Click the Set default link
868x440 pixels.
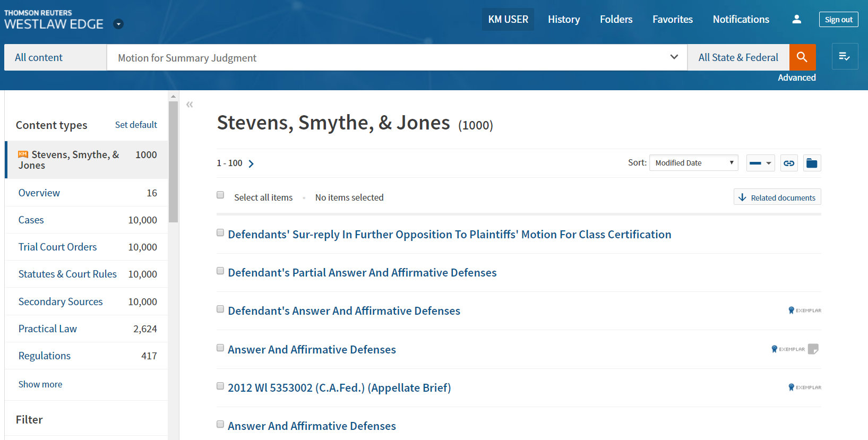[x=136, y=125]
